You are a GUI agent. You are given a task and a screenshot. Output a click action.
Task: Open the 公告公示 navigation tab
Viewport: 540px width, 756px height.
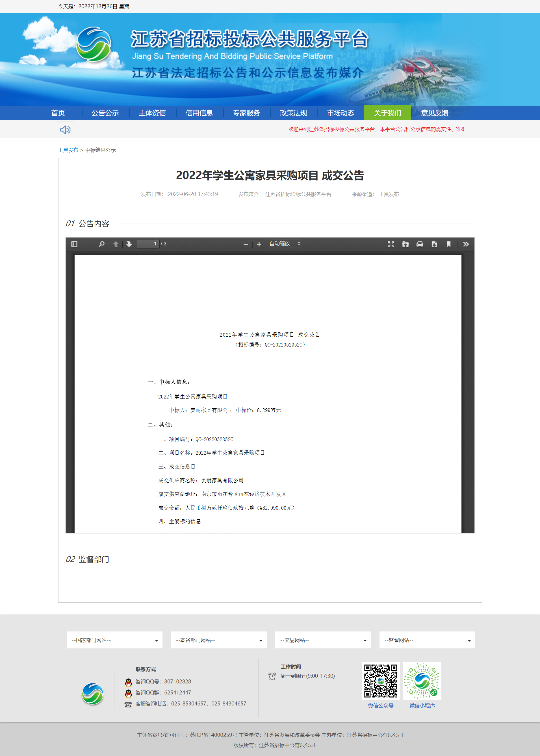[x=105, y=113]
